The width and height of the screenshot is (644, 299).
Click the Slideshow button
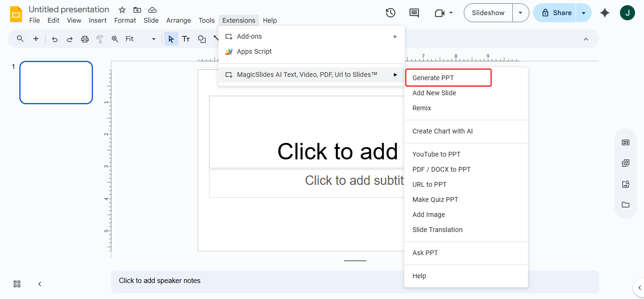488,13
